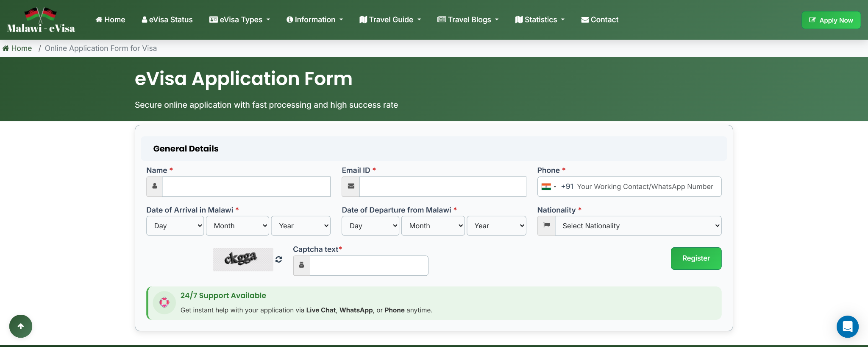Click the envelope icon beside Email ID
Screen dimensions: 868x347
point(351,187)
